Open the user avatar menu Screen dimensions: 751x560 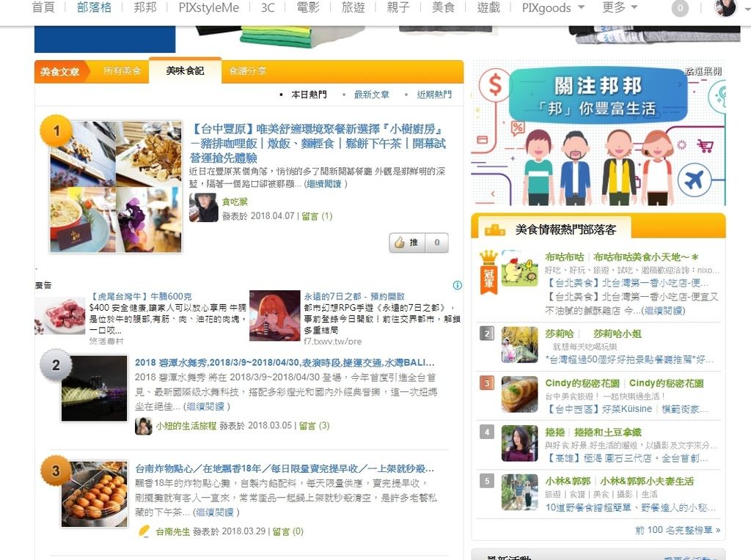point(725,7)
